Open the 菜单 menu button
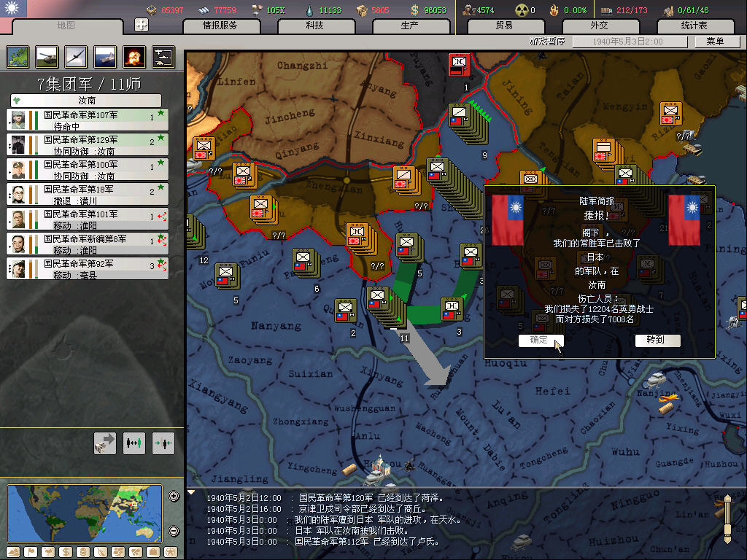This screenshot has width=747, height=560. (x=715, y=42)
